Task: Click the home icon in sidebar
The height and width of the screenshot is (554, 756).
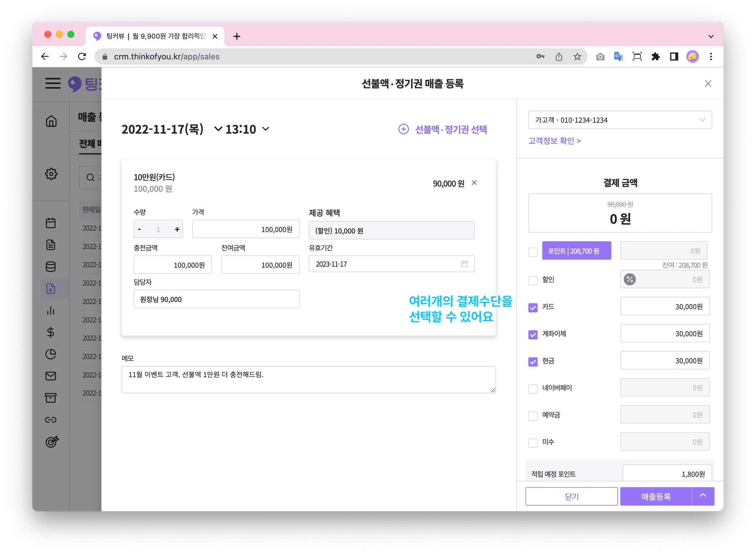Action: click(x=51, y=121)
